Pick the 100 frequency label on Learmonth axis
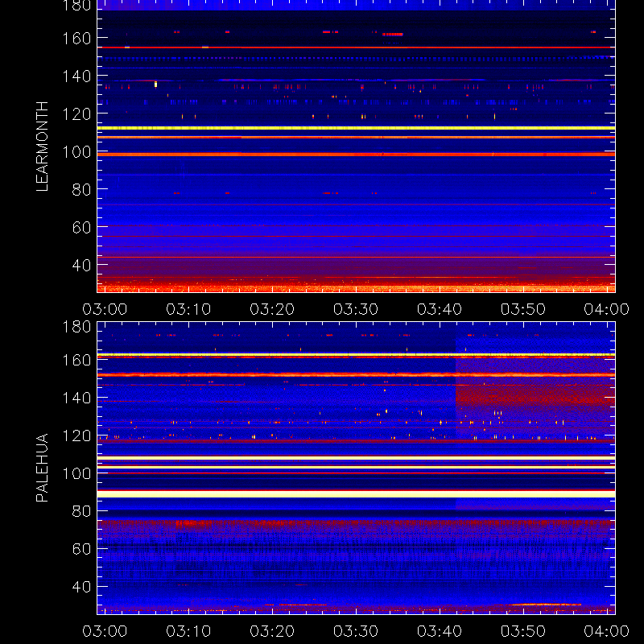644x644 pixels. click(x=76, y=152)
